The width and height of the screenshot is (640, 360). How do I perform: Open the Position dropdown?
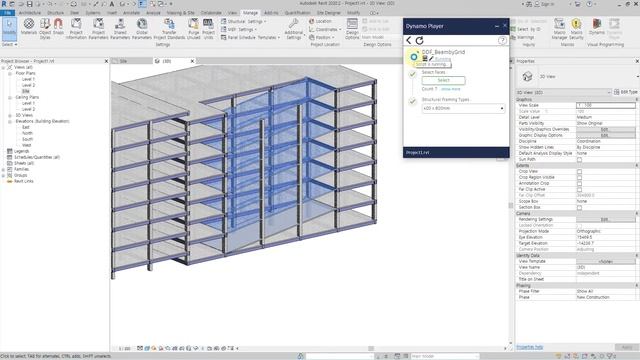pyautogui.click(x=322, y=37)
